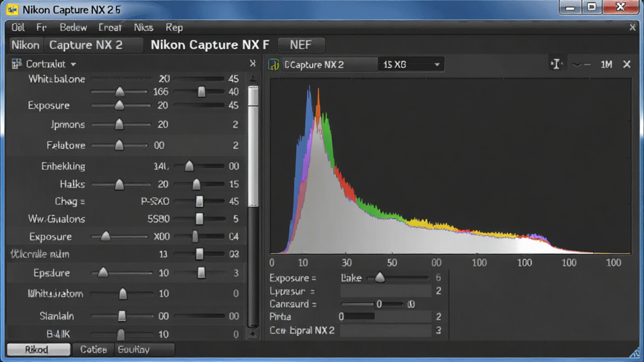644x362 pixels.
Task: Click the Ww.Gualons slider handle
Action: tap(199, 219)
